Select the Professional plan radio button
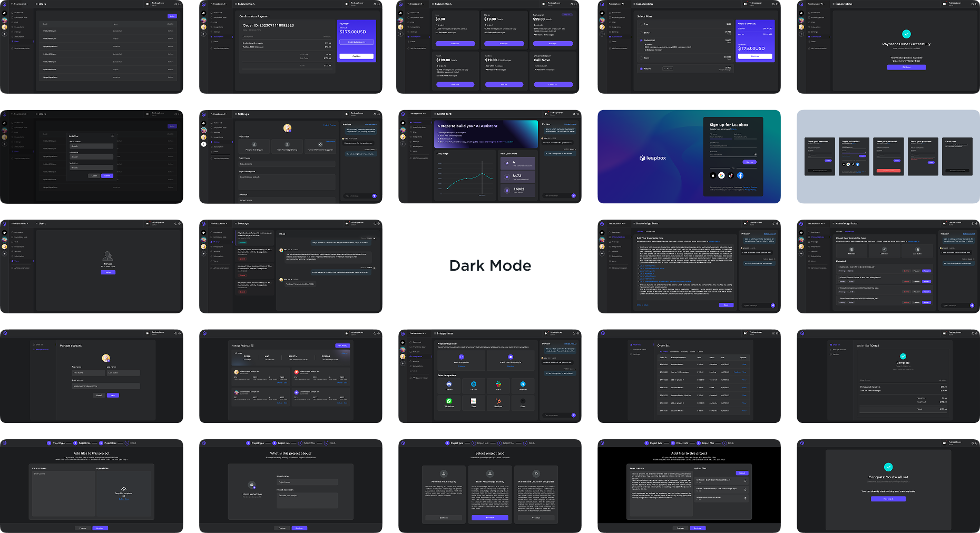 (641, 41)
